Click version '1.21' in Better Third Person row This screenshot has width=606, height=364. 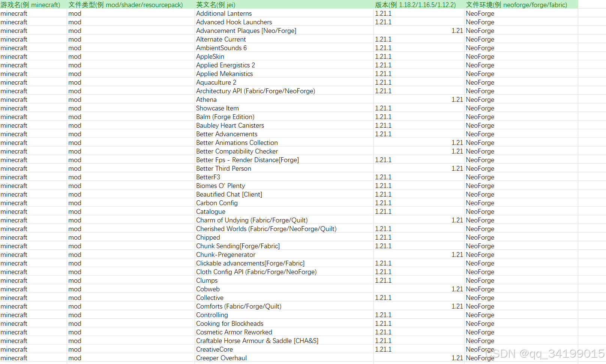point(419,169)
